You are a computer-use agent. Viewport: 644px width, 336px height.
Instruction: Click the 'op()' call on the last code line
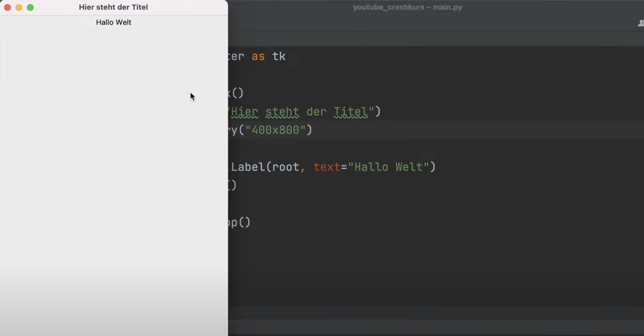pos(239,222)
